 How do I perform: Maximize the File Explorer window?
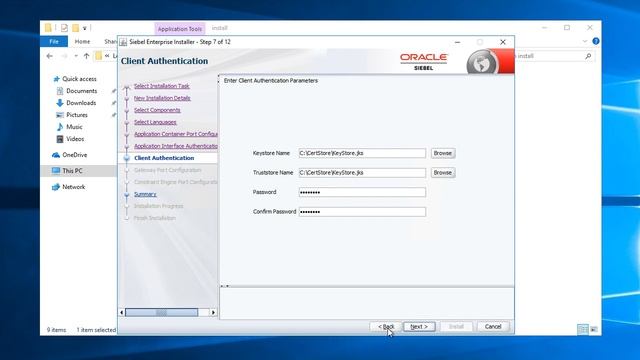[567, 28]
